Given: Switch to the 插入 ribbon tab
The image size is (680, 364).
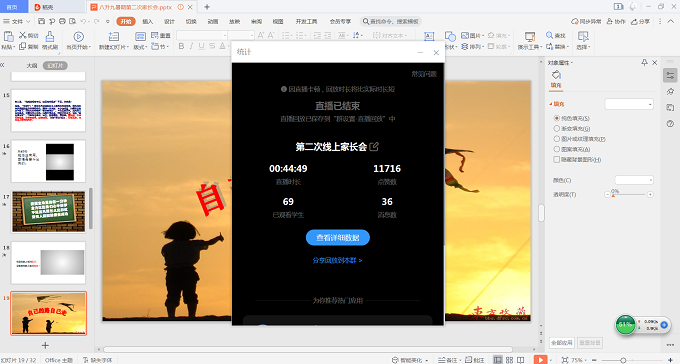Looking at the screenshot, I should (148, 21).
